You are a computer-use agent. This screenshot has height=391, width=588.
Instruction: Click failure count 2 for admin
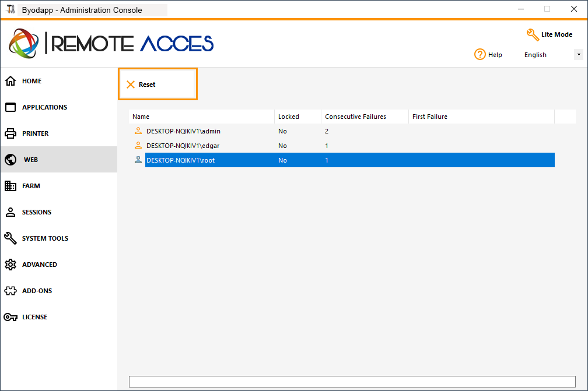point(327,131)
